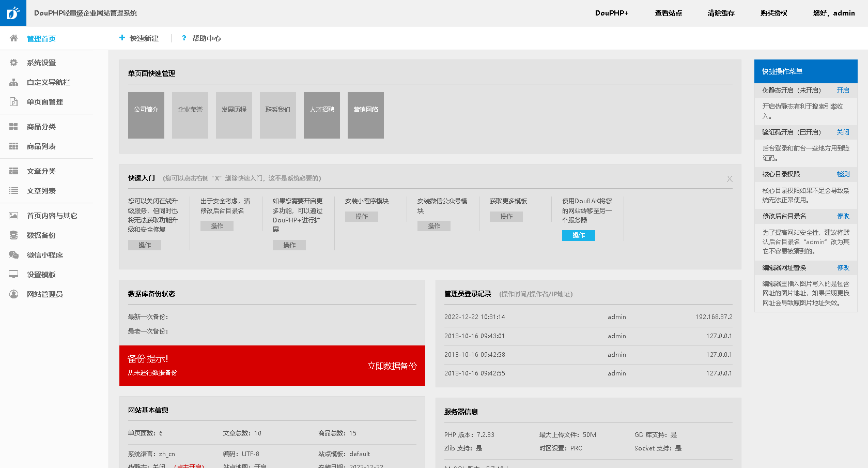Image resolution: width=868 pixels, height=468 pixels.
Task: Click 操作 under 修改后台目录名 tip
Action: [x=217, y=226]
